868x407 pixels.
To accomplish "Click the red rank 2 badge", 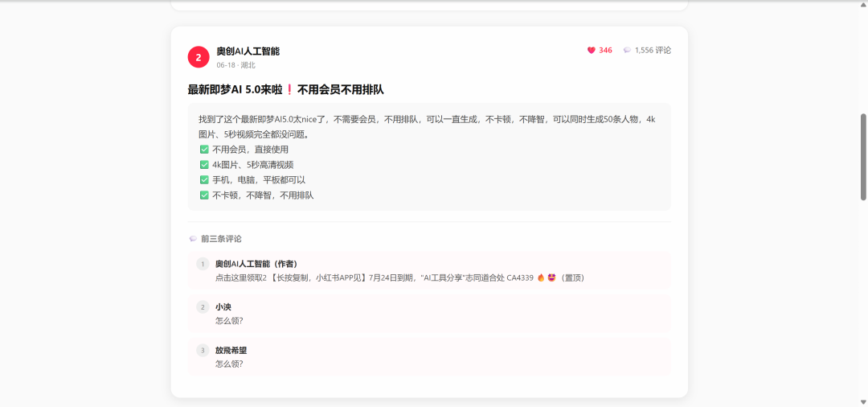I will 199,57.
